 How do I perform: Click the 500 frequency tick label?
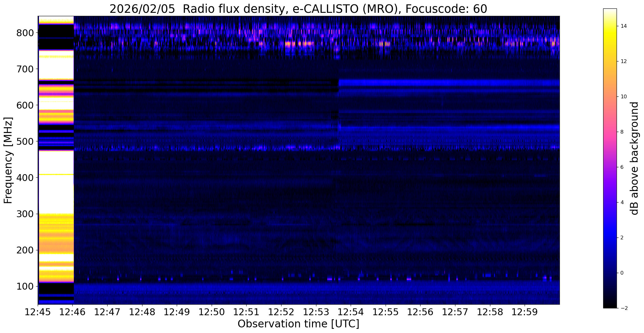25,141
